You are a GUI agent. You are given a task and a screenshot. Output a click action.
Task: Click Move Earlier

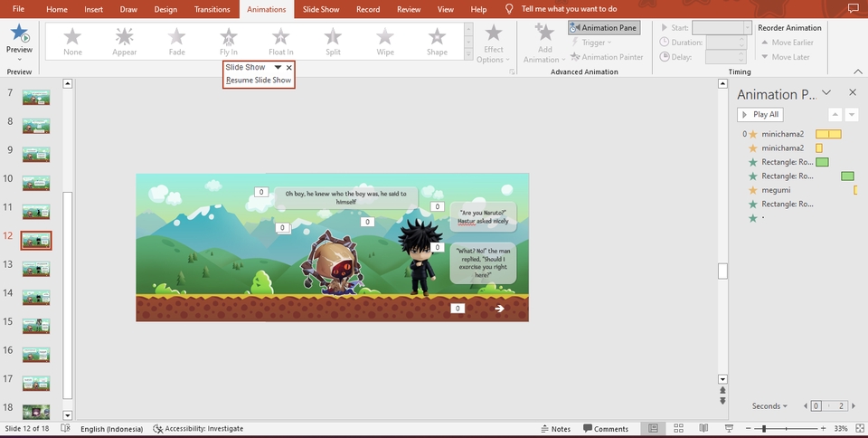(x=788, y=43)
